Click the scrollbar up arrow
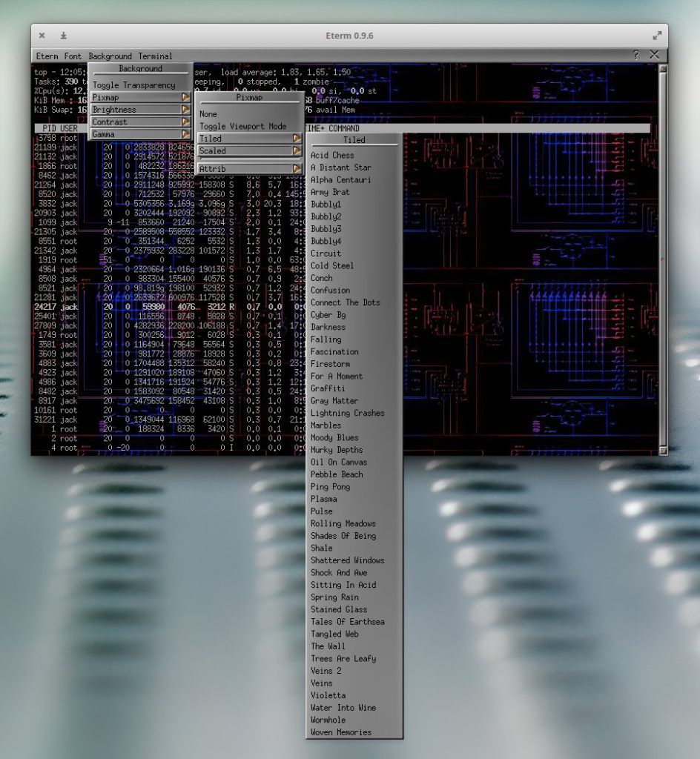The width and height of the screenshot is (700, 759). coord(663,68)
